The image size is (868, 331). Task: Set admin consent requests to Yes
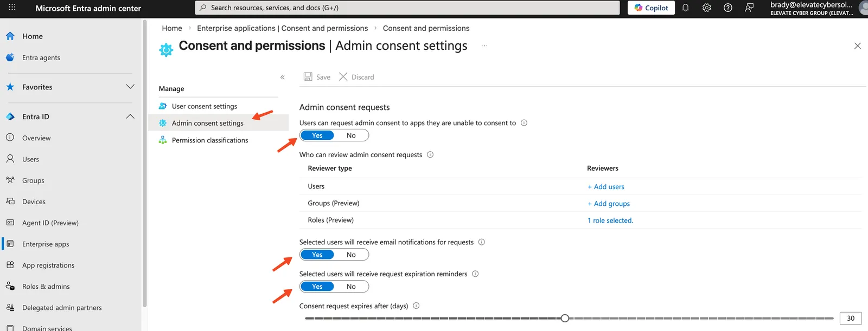point(317,135)
